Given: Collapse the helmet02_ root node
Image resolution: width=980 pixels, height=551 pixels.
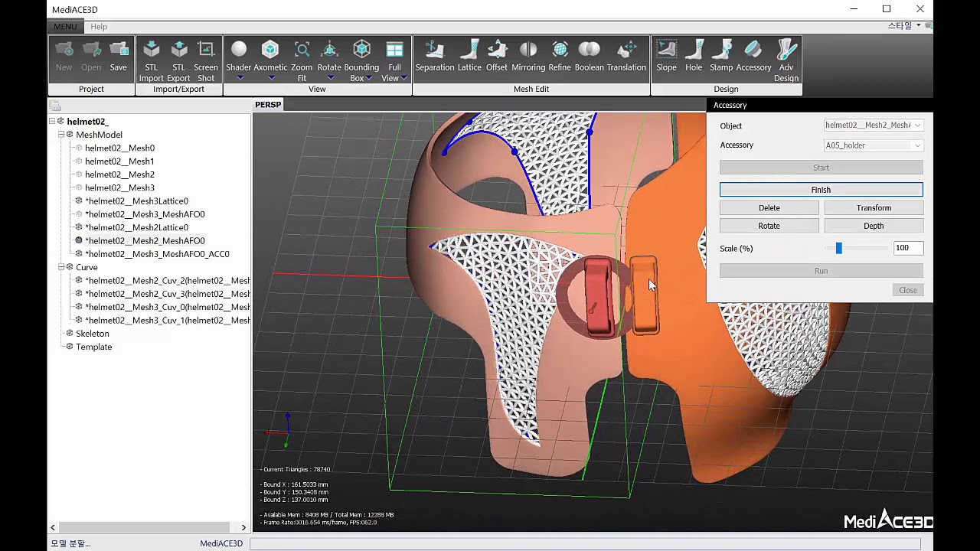Looking at the screenshot, I should (x=52, y=121).
